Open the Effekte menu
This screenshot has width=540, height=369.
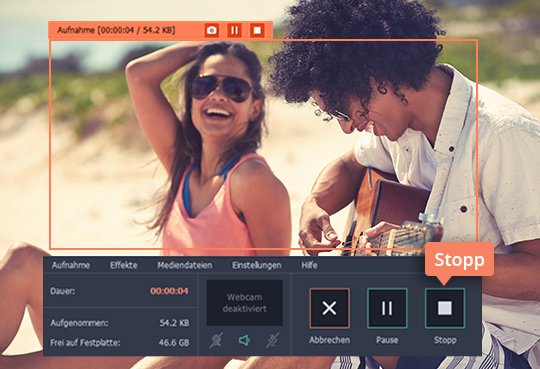(x=124, y=265)
